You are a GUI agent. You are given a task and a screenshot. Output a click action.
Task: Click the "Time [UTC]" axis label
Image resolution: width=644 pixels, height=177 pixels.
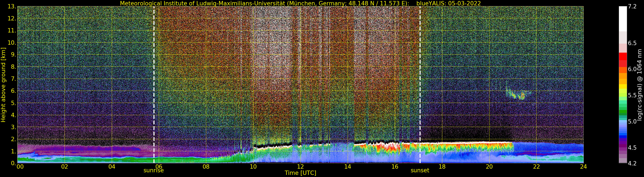300,173
